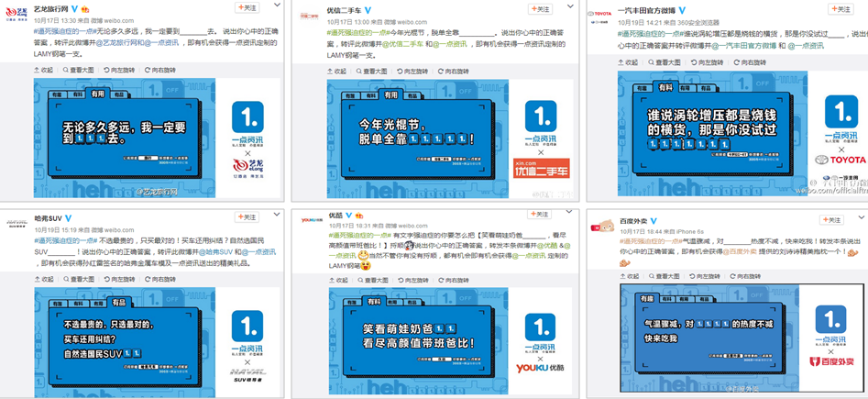The width and height of the screenshot is (868, 399).
Task: Expand the options chevron on the 艺龙旅行网 post
Action: [x=277, y=5]
